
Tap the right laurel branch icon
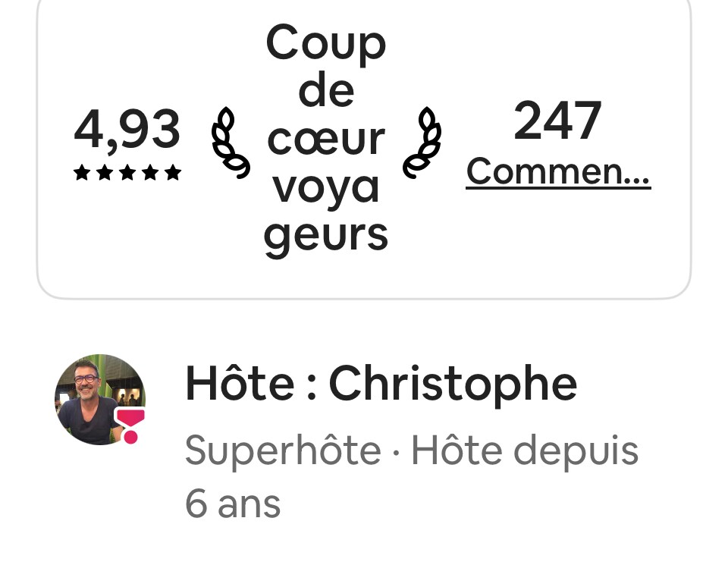(x=422, y=143)
